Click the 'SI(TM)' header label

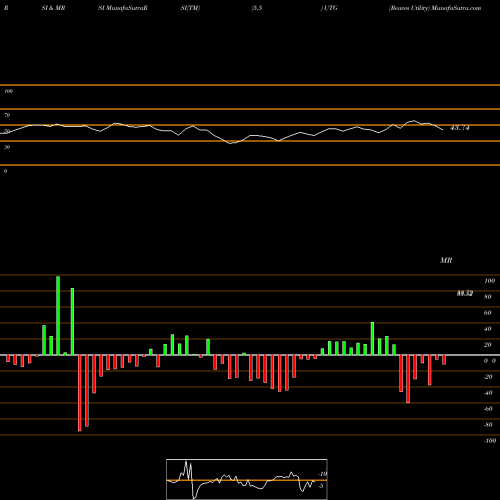click(x=190, y=8)
